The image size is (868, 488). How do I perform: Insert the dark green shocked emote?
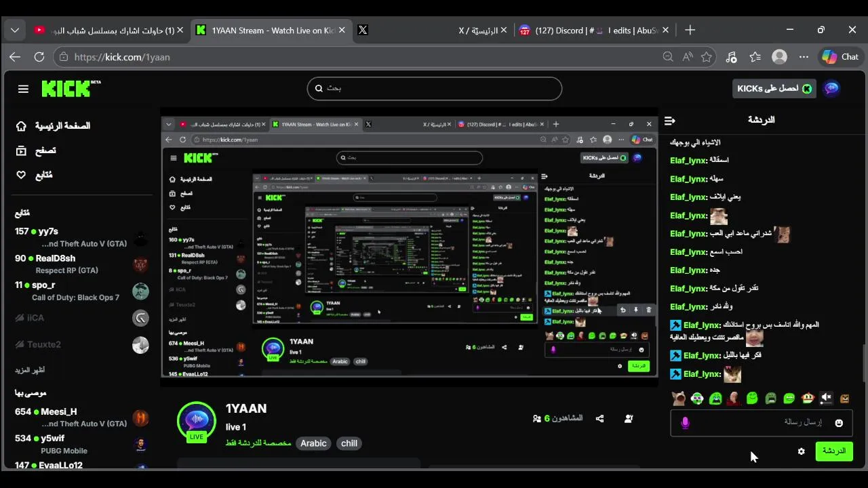point(770,399)
